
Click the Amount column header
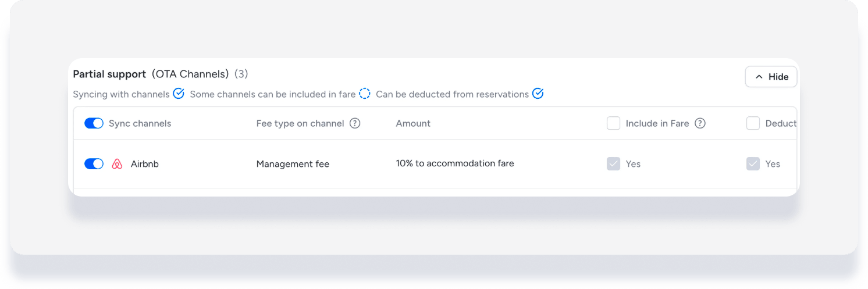click(413, 123)
